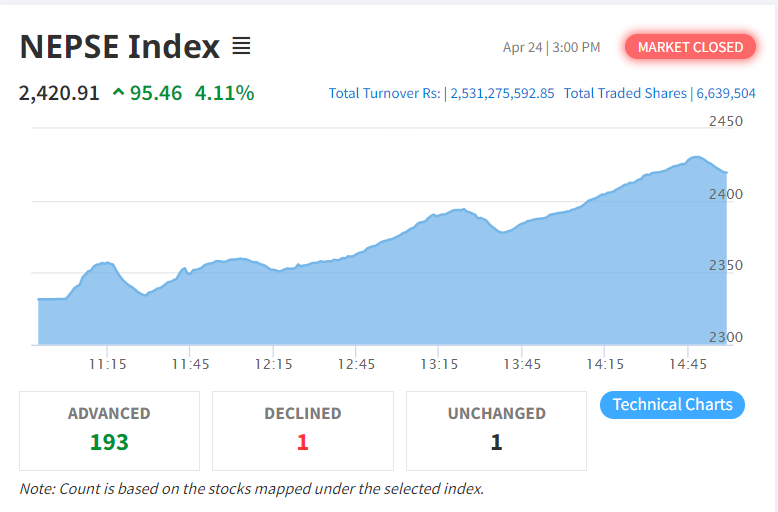Click the 12:45 time axis label

pyautogui.click(x=357, y=364)
